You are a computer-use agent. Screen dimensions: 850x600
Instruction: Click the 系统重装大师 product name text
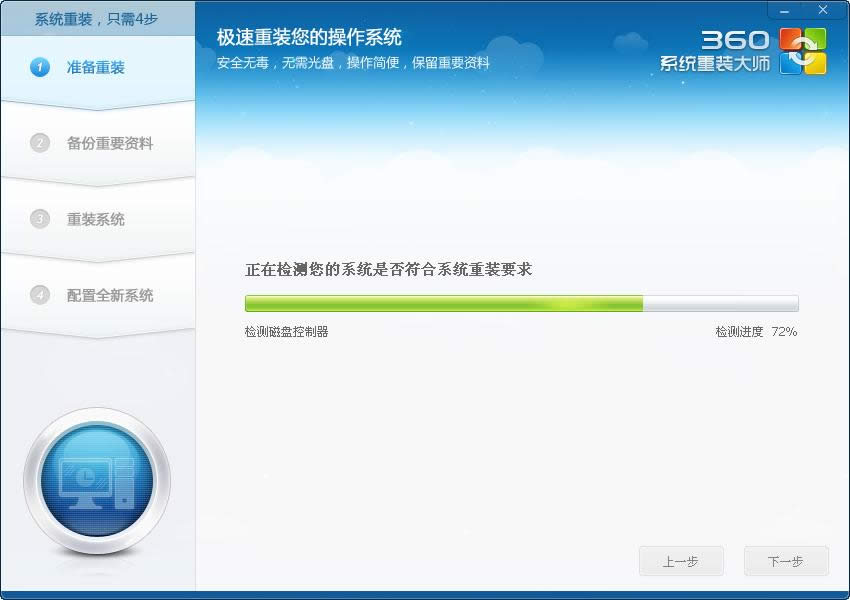[x=715, y=64]
